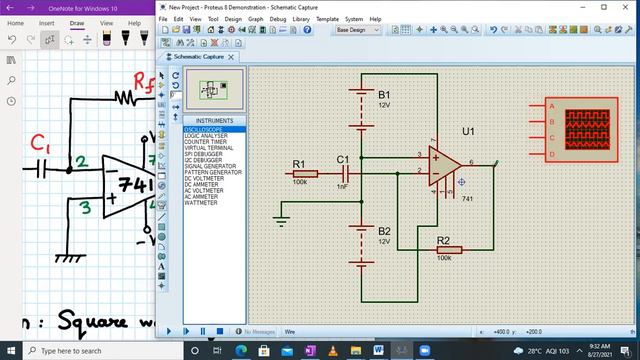Select OSCILLOSCOPE in the instruments list

pyautogui.click(x=214, y=129)
